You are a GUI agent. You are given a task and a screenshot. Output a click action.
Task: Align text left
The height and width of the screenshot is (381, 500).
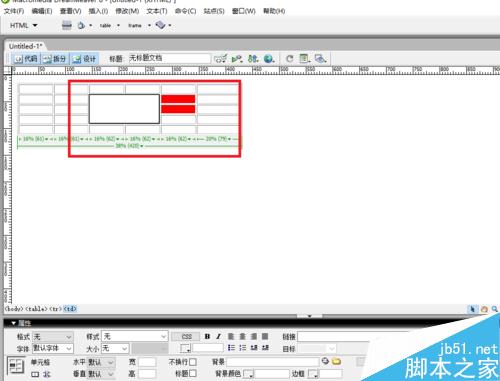pos(231,336)
